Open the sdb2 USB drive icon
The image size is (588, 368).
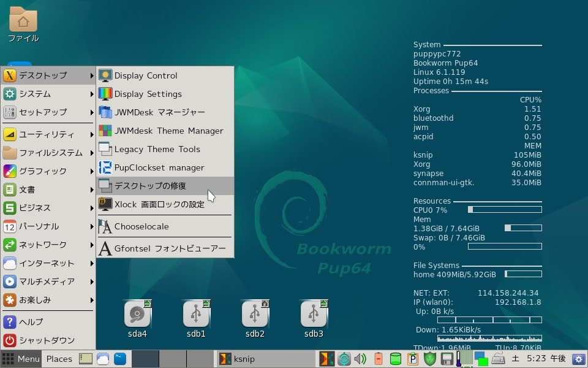tap(255, 318)
